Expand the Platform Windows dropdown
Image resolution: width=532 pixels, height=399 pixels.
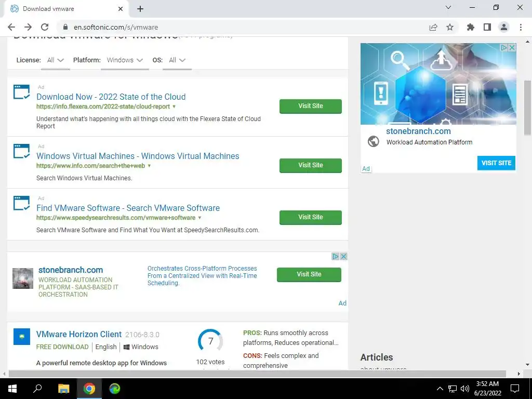[x=125, y=60]
